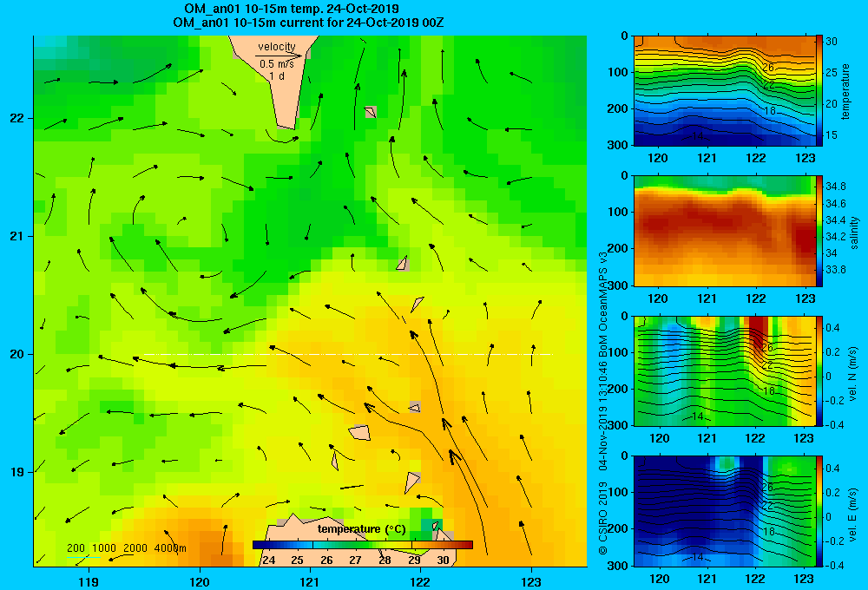
Task: Click the '33.8' salinity colorbar tick
Action: tap(835, 270)
